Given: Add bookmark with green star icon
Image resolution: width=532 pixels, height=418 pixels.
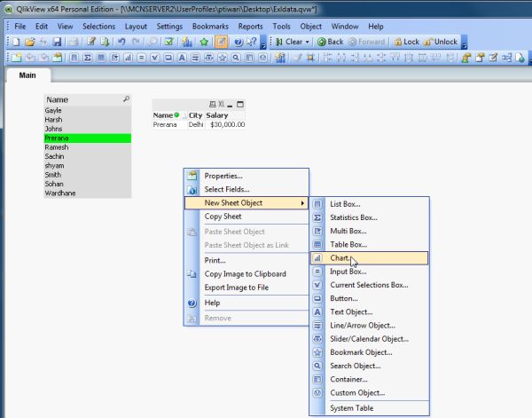Looking at the screenshot, I should click(x=204, y=42).
